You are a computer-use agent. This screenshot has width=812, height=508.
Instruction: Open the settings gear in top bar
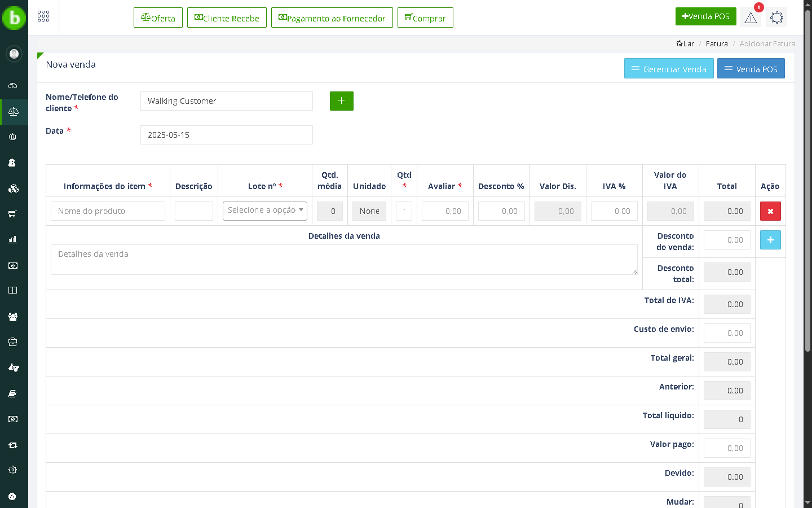pos(776,17)
